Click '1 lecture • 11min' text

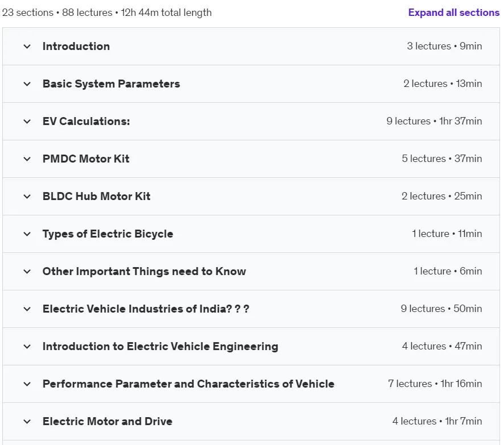(x=447, y=234)
